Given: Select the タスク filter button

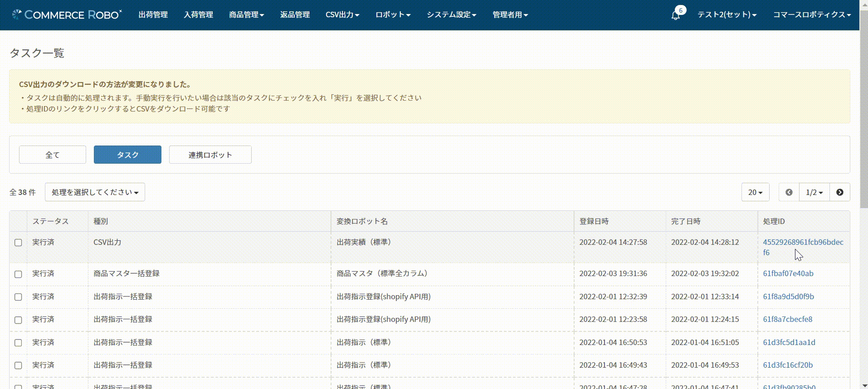Looking at the screenshot, I should point(127,155).
